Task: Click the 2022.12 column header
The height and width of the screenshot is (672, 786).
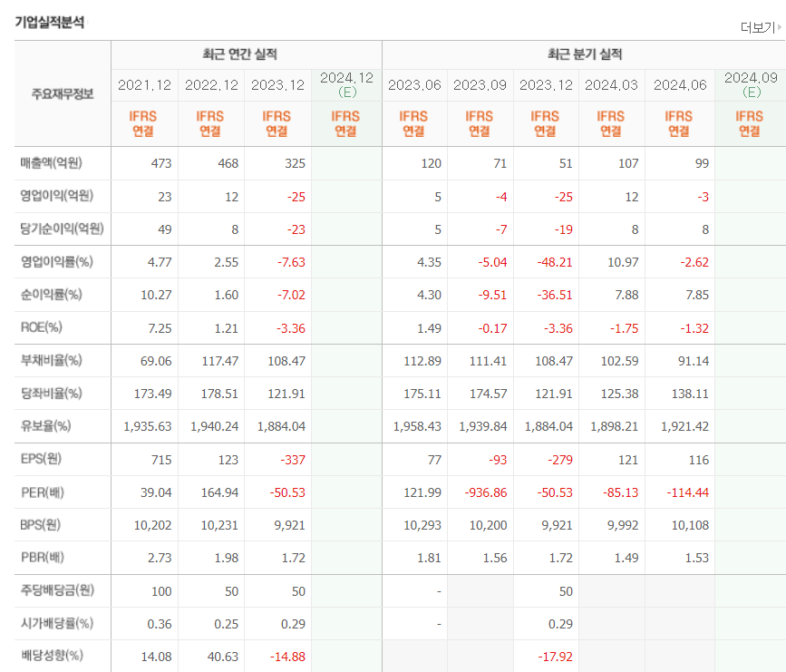Action: coord(211,85)
